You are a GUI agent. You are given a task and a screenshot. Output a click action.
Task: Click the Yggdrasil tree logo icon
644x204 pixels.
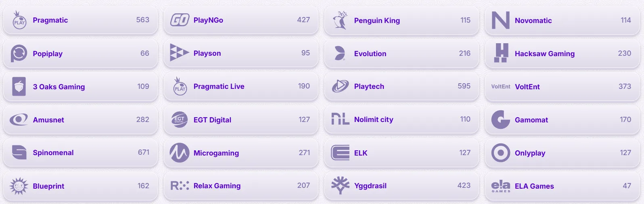(340, 185)
